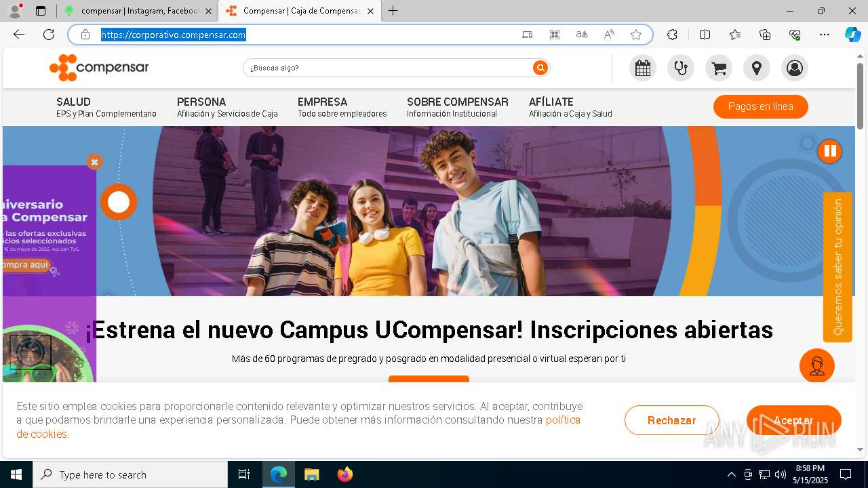Open the volume control in tray
Image resolution: width=868 pixels, height=488 pixels.
[x=781, y=474]
